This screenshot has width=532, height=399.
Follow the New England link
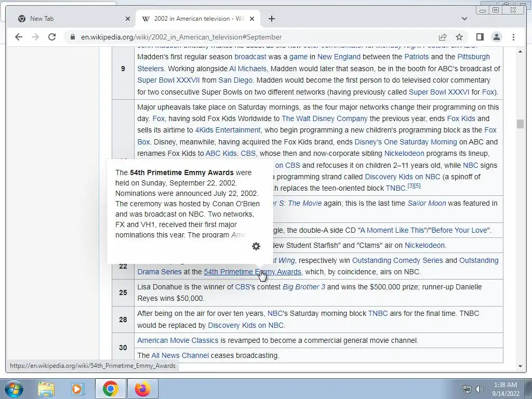[x=339, y=57]
